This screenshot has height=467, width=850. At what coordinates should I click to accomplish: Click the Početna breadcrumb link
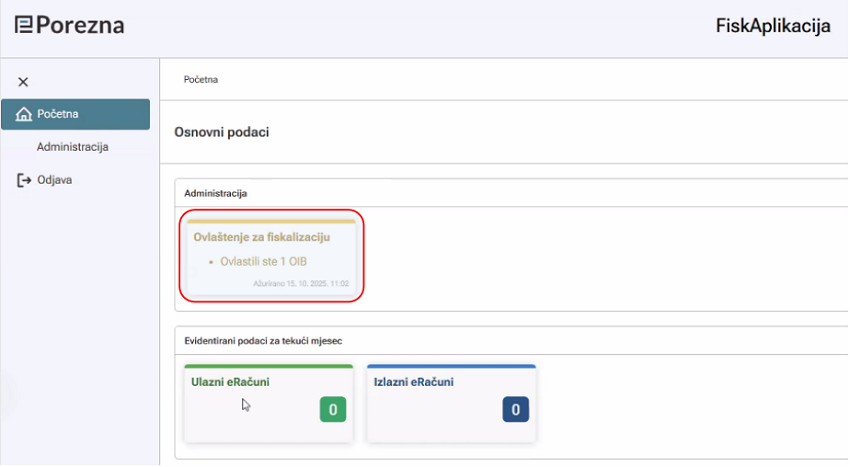(201, 80)
